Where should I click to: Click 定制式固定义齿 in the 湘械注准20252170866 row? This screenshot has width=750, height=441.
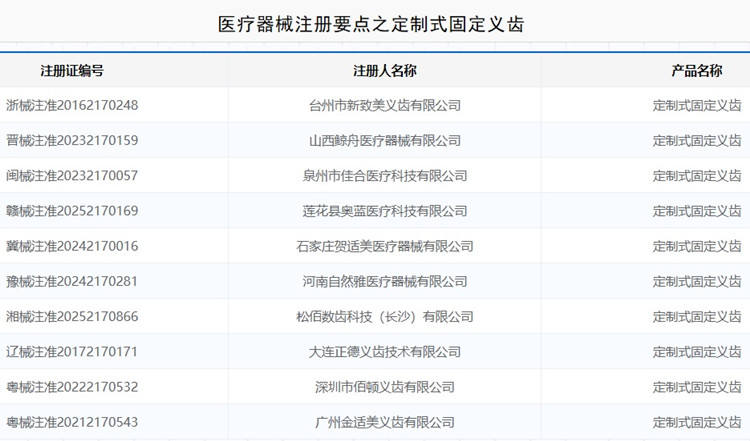(x=697, y=317)
